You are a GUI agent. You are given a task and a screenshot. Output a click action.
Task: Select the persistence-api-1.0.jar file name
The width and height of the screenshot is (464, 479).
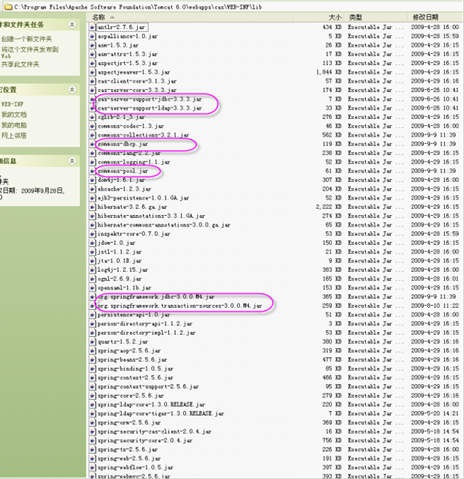(x=134, y=315)
